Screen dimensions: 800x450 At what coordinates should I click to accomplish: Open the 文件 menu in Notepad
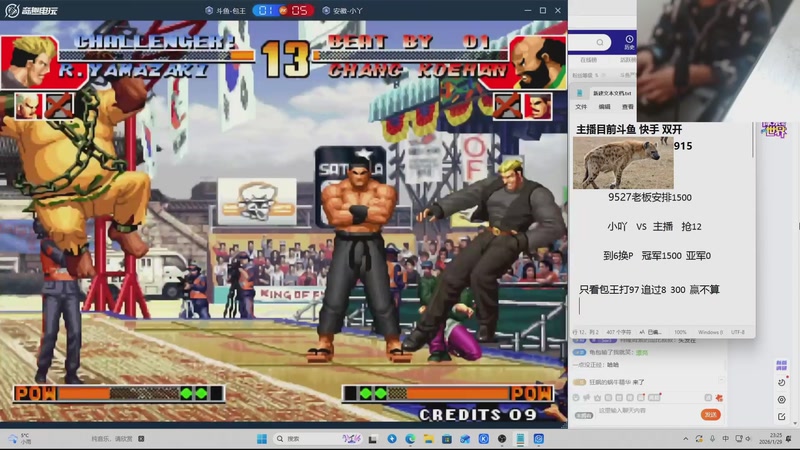(x=581, y=107)
